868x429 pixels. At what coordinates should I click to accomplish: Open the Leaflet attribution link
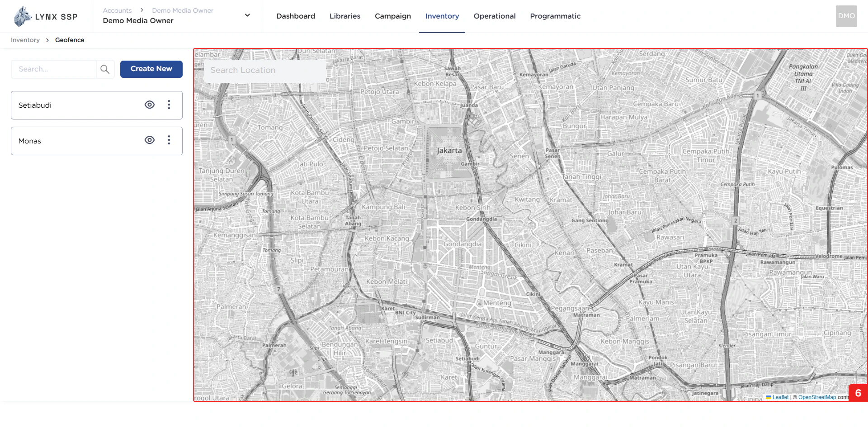pyautogui.click(x=780, y=397)
